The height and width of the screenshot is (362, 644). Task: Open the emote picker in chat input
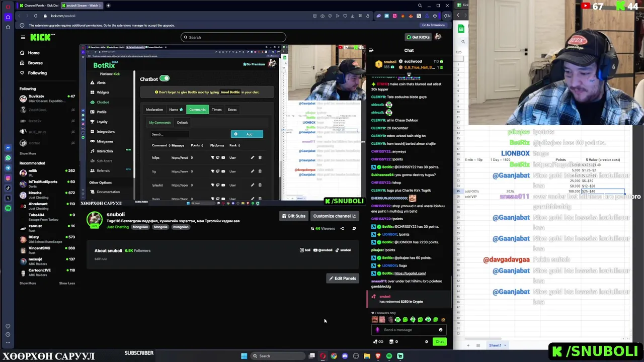pos(441,330)
